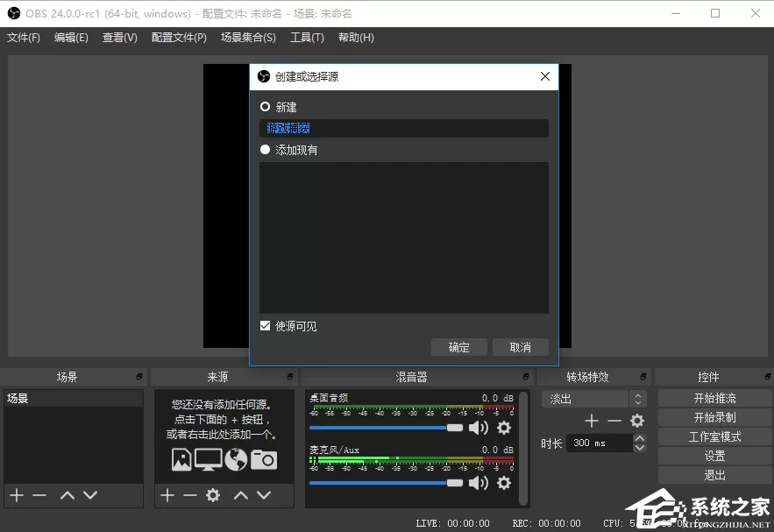Open 麦克风/Aux audio settings gear
Viewport: 774px width, 532px height.
coord(503,483)
